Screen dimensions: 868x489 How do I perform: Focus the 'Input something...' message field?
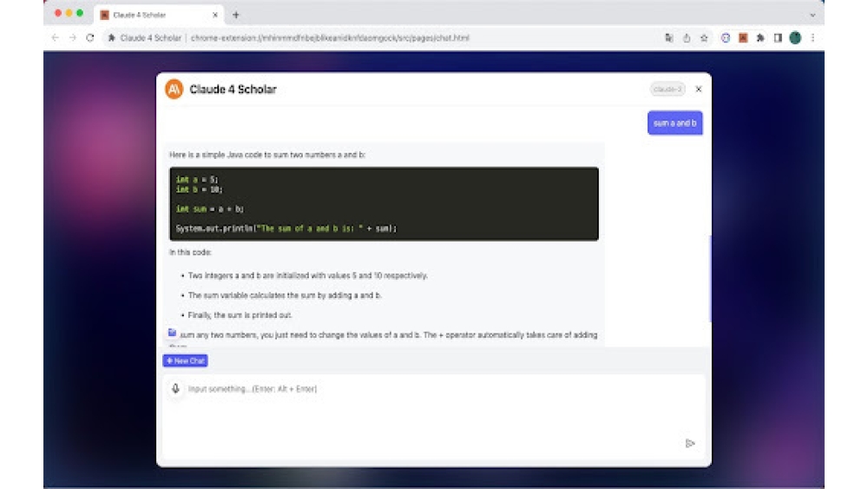click(434, 415)
